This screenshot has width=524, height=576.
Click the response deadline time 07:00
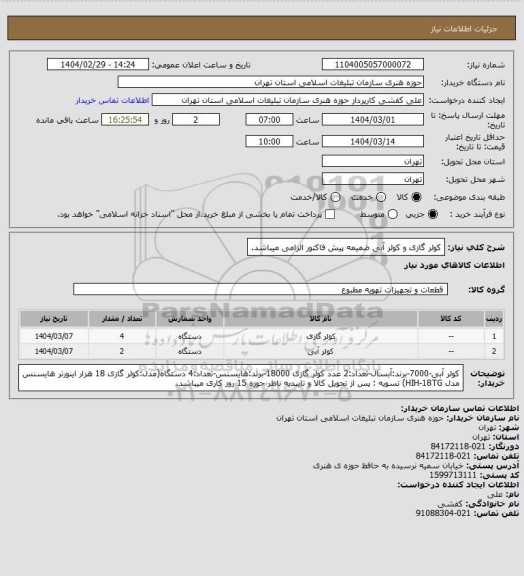tap(269, 120)
